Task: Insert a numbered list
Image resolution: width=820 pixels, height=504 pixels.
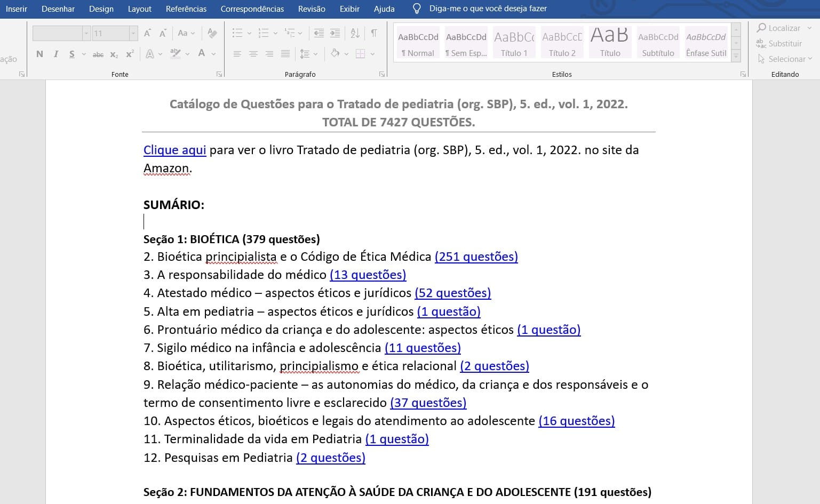Action: [x=264, y=33]
